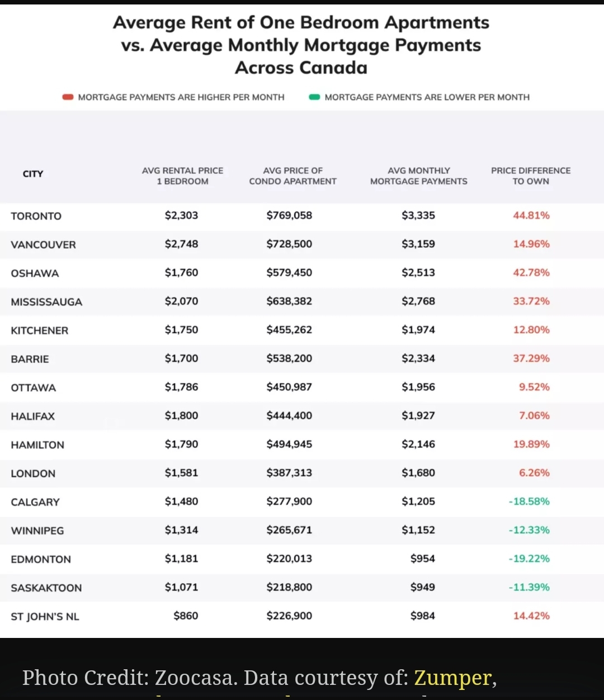Image resolution: width=604 pixels, height=700 pixels.
Task: Click the red legend color indicator
Action: point(68,97)
